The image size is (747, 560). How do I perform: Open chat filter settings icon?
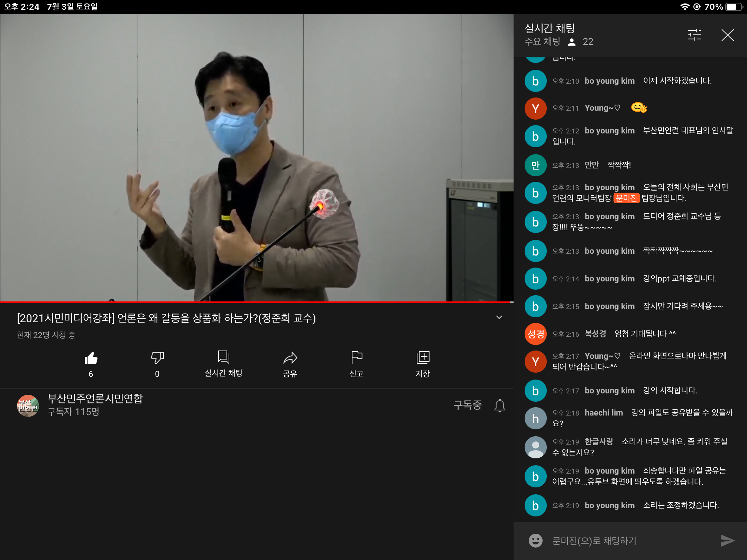click(694, 35)
